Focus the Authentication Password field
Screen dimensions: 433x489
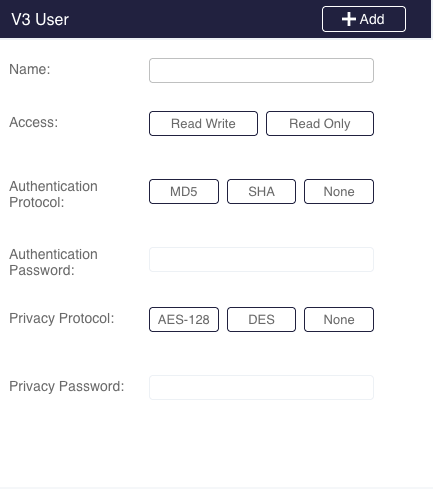[x=261, y=259]
